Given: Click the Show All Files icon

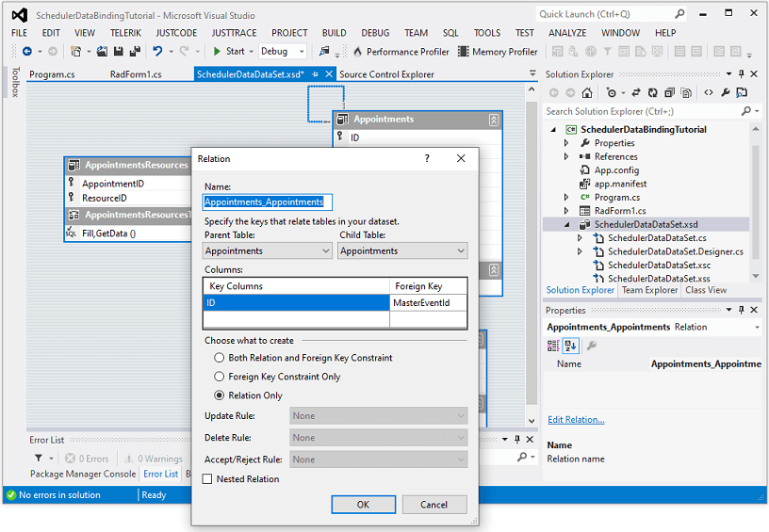Looking at the screenshot, I should [686, 92].
